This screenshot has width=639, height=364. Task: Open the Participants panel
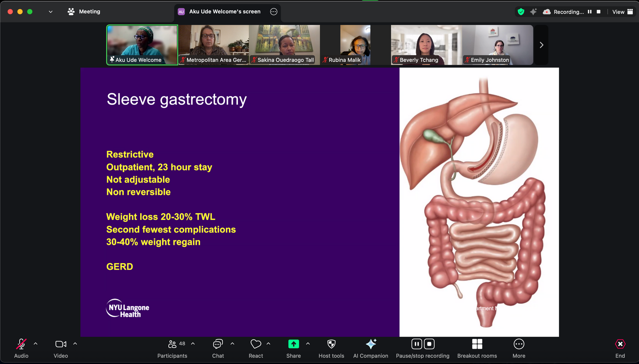tap(172, 344)
